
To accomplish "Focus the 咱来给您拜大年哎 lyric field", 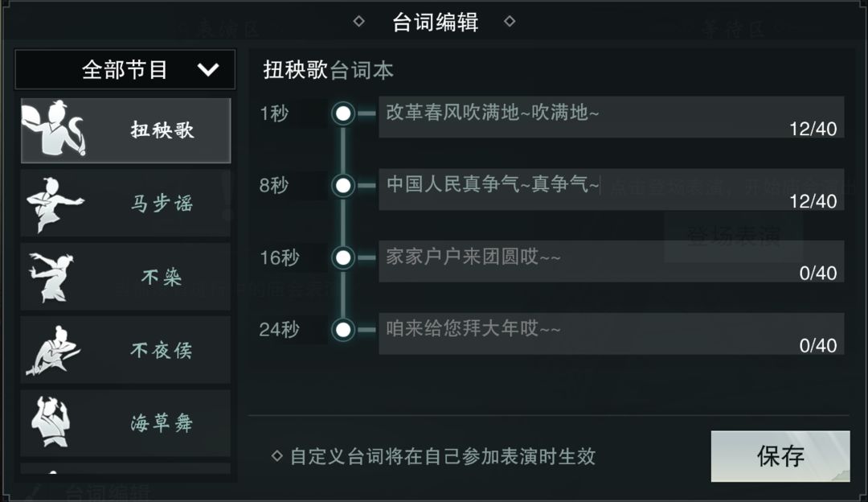I will pos(611,334).
